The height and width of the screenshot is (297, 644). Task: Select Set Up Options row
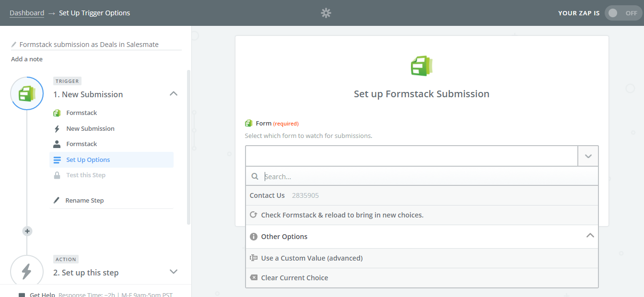[x=111, y=160]
